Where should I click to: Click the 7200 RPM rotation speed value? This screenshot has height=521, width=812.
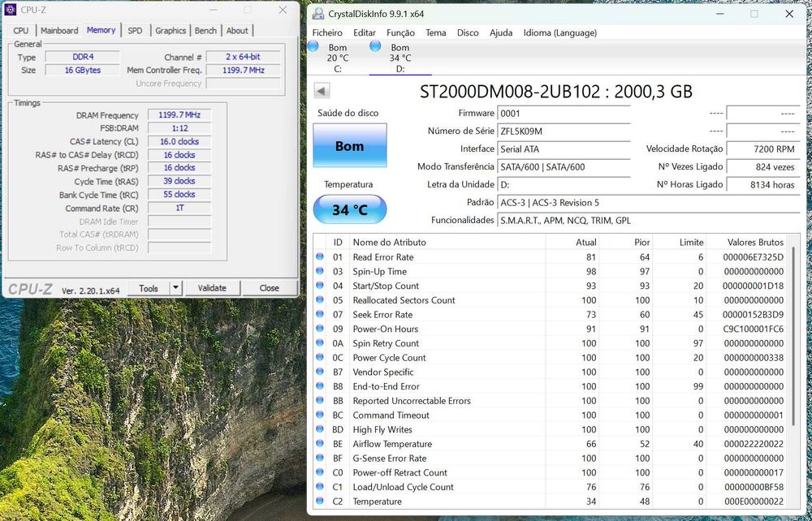pyautogui.click(x=762, y=149)
